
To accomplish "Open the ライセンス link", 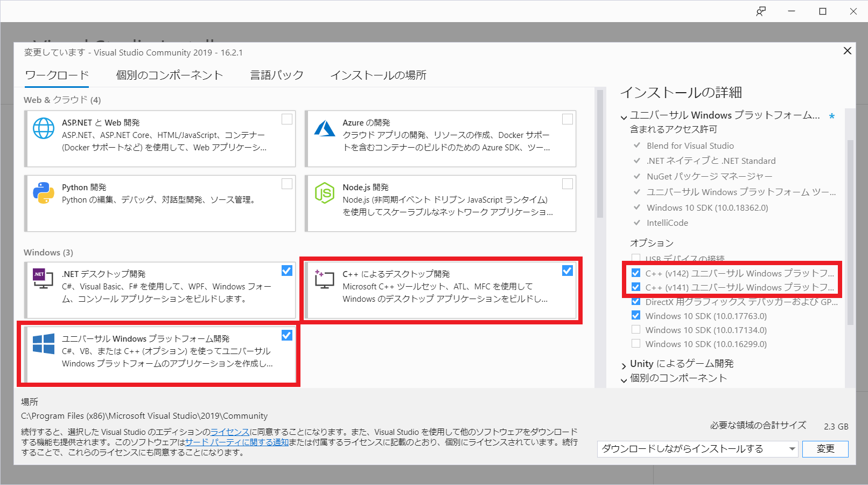I will pyautogui.click(x=230, y=431).
